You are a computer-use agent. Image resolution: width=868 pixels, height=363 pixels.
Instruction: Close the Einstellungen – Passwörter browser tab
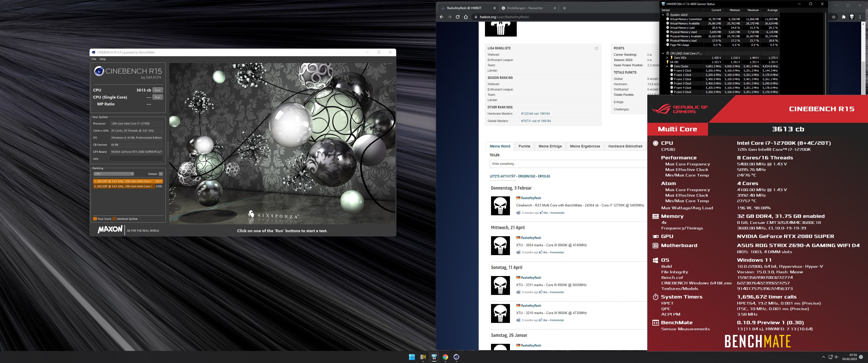click(x=555, y=8)
